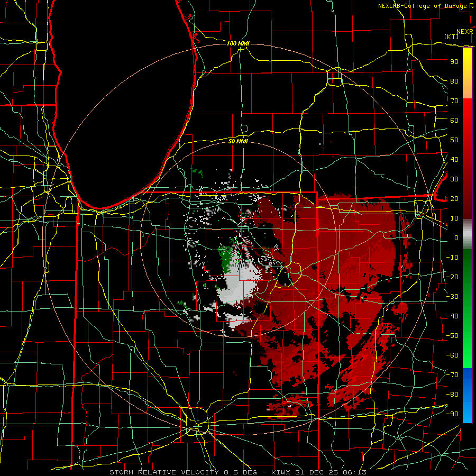Select the [KT] units label above the scale
The image size is (476, 476).
(452, 36)
